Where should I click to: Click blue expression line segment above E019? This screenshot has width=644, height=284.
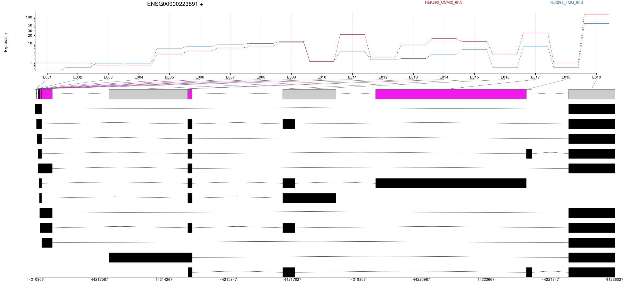point(597,24)
